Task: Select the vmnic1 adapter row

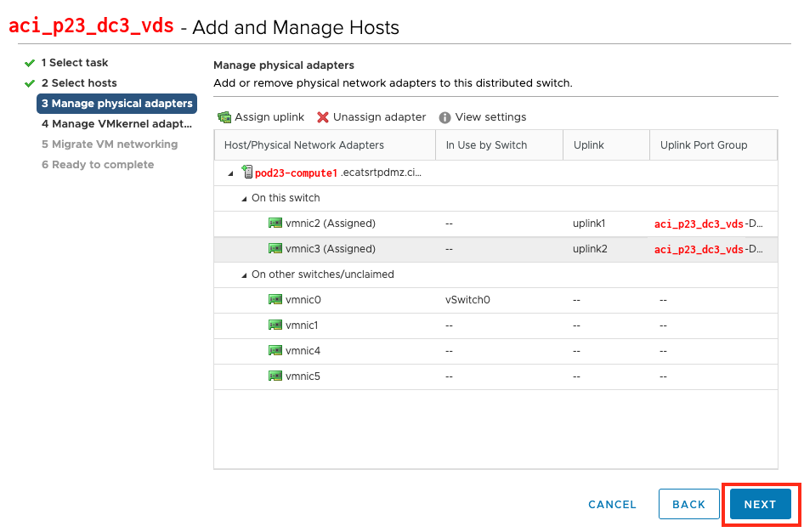Action: coord(495,325)
